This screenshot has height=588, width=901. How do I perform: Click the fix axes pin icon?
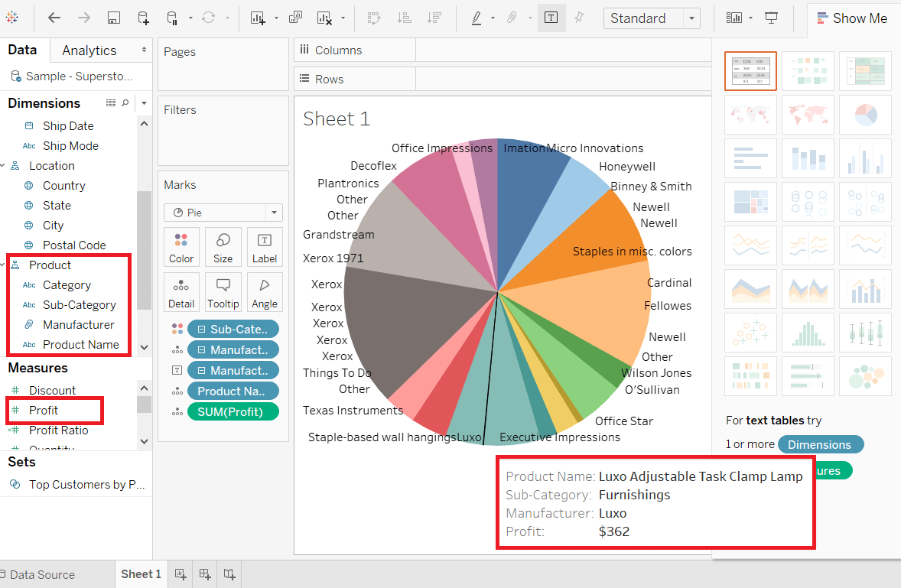[579, 18]
